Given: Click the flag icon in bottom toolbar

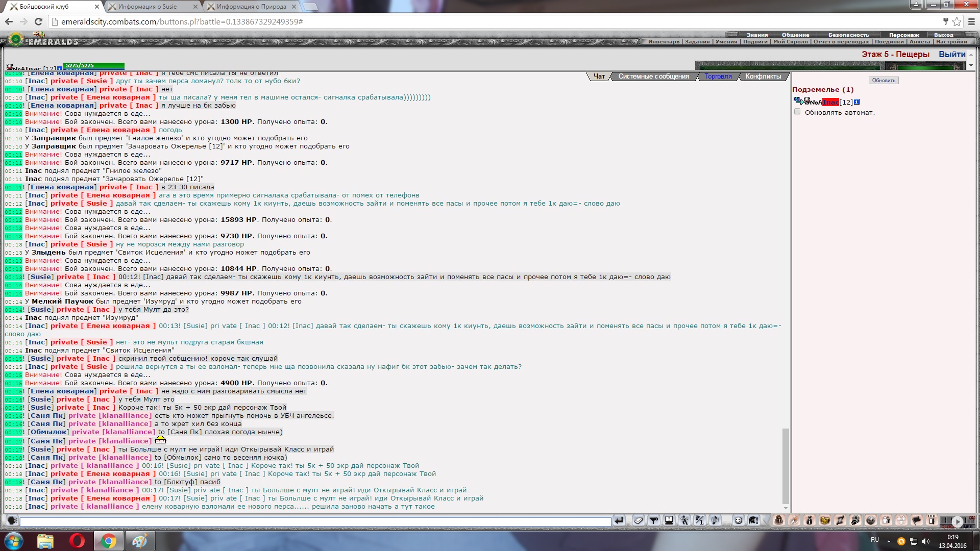Looking at the screenshot, I should pyautogui.click(x=917, y=520).
